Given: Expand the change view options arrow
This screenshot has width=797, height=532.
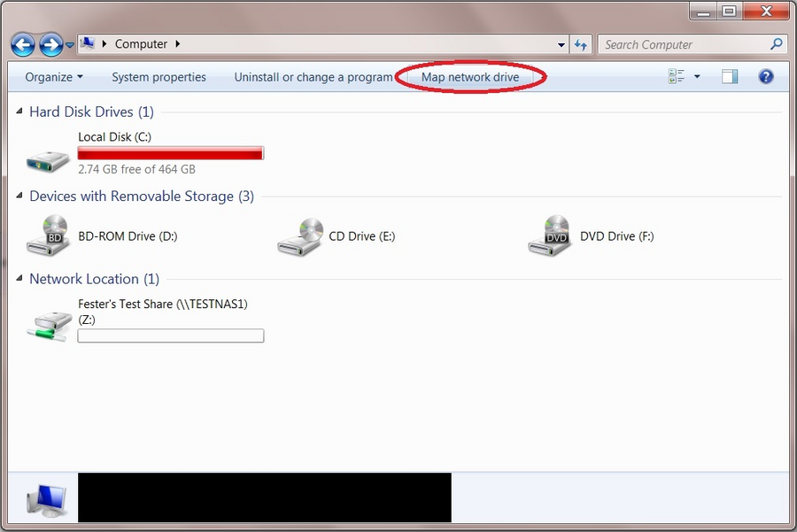Looking at the screenshot, I should click(x=697, y=77).
